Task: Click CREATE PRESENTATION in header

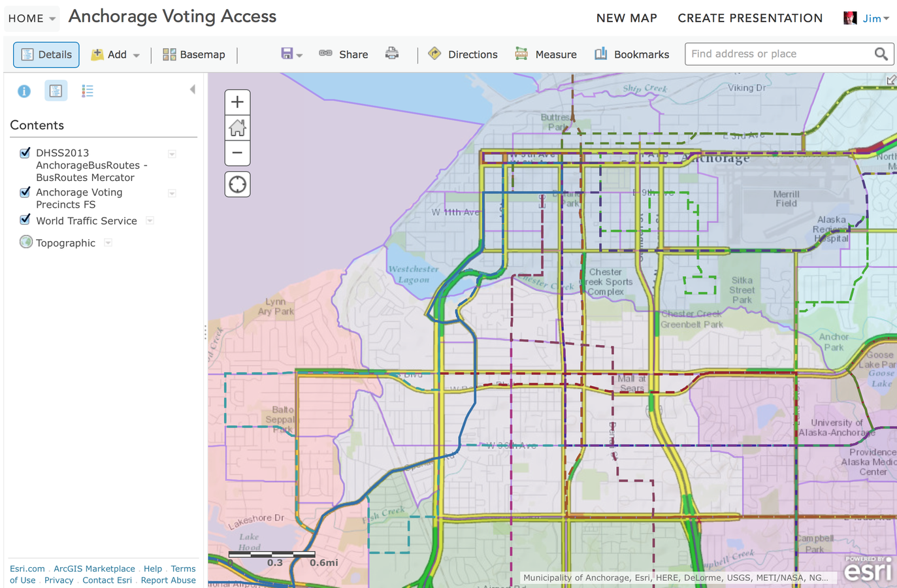Action: [x=750, y=18]
